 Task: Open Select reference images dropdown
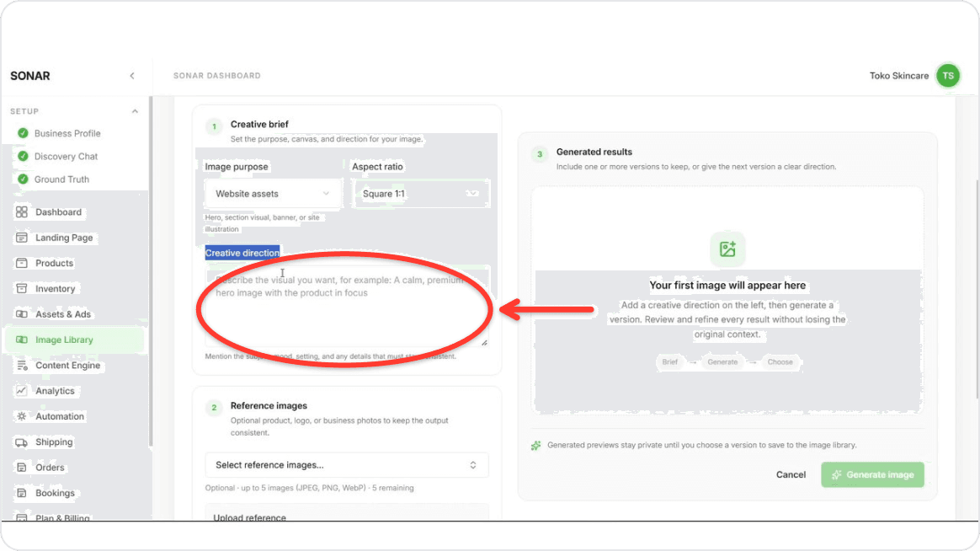click(347, 465)
